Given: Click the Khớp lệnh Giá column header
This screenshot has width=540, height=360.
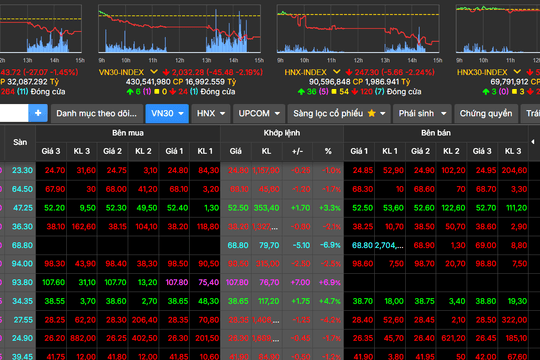Looking at the screenshot, I should (236, 151).
